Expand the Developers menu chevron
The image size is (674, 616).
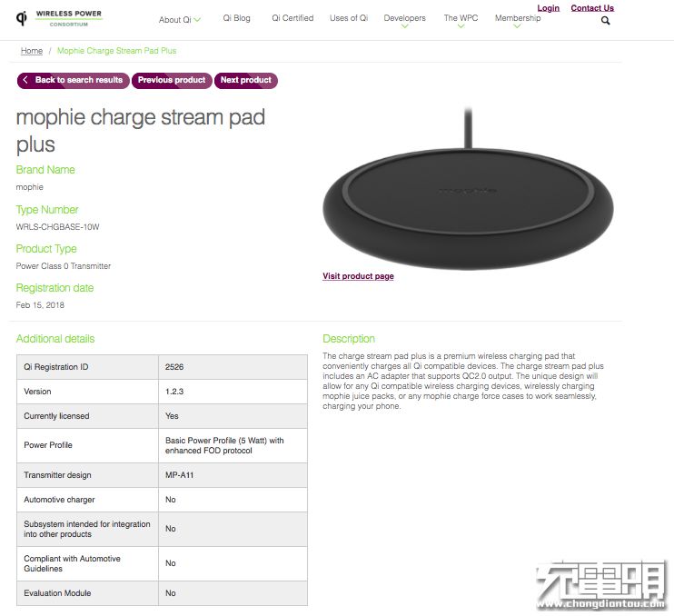[x=404, y=26]
